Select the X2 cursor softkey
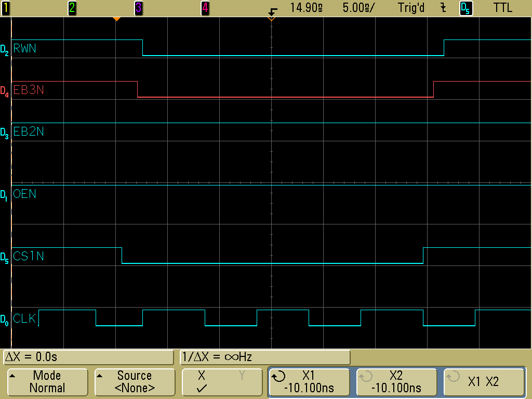The height and width of the screenshot is (399, 532). pyautogui.click(x=397, y=382)
